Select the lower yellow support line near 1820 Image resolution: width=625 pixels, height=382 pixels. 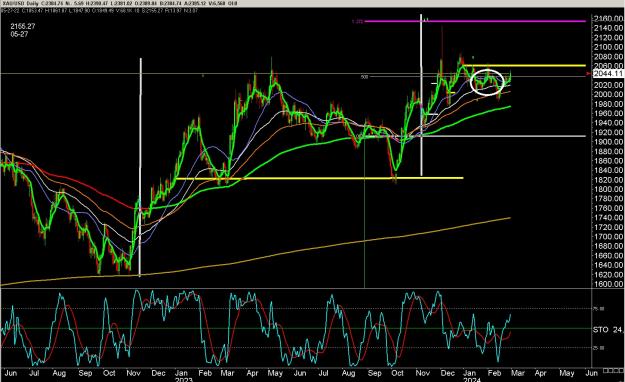pyautogui.click(x=319, y=178)
